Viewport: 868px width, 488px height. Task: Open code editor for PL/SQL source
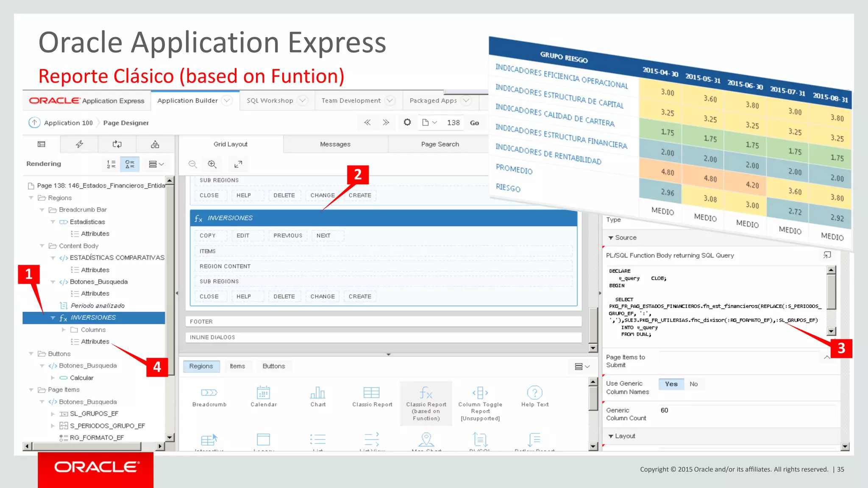click(x=827, y=255)
